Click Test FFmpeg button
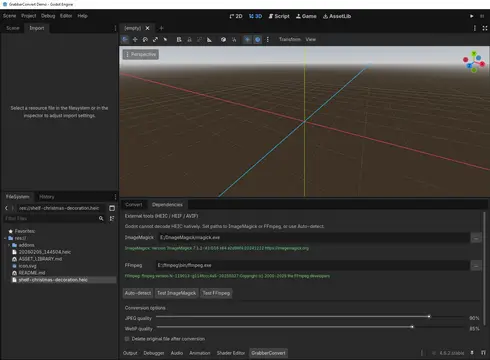 point(216,293)
